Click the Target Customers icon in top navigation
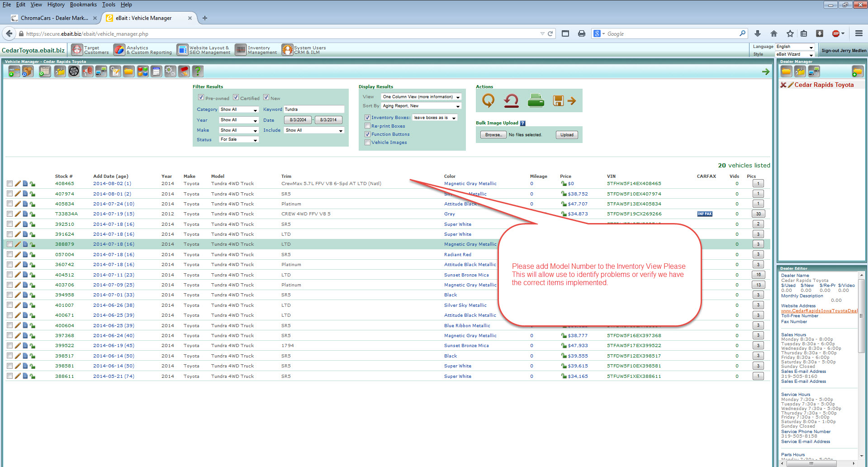This screenshot has width=868, height=467. (x=77, y=50)
